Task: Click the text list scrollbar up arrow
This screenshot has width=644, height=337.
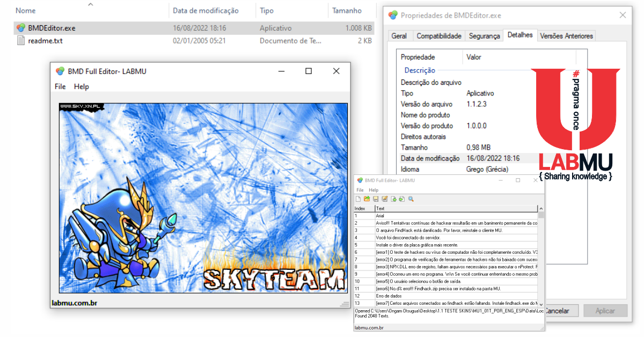Action: [x=541, y=208]
